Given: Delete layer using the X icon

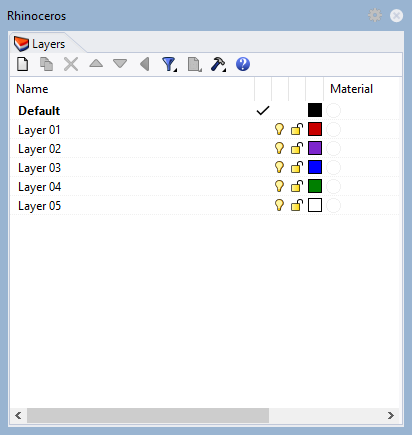Looking at the screenshot, I should pyautogui.click(x=71, y=64).
